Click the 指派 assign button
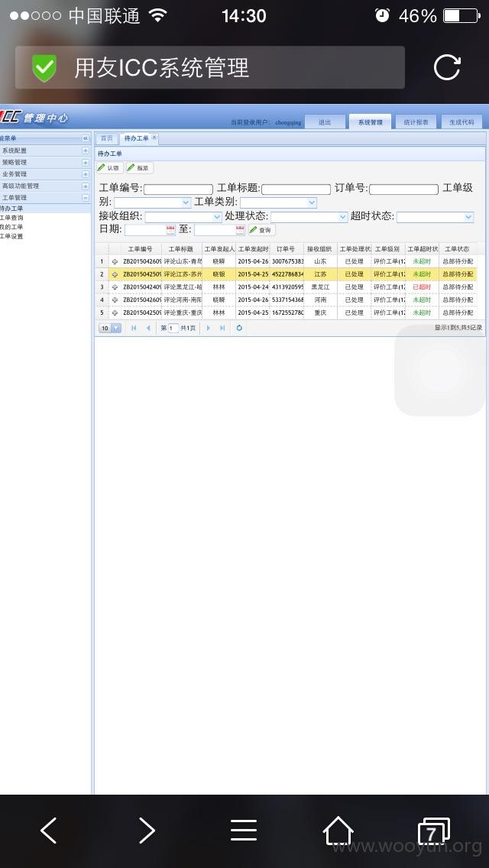The image size is (489, 868). coord(140,168)
